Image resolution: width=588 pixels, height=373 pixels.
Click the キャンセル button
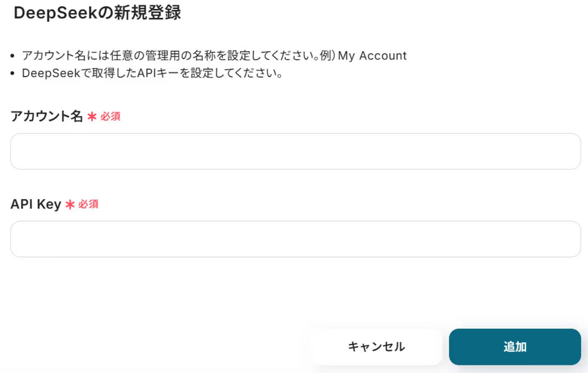tap(377, 347)
